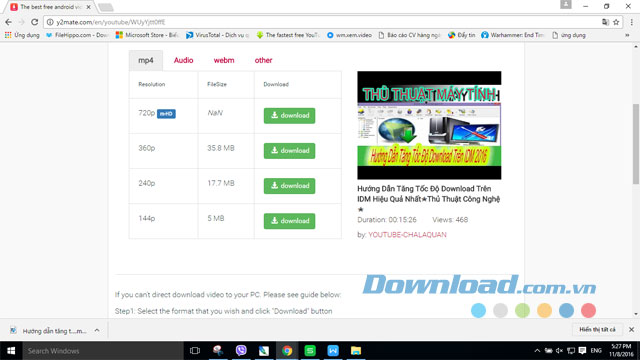Click the muted volume tray icon
The height and width of the screenshot is (360, 640).
pyautogui.click(x=560, y=351)
